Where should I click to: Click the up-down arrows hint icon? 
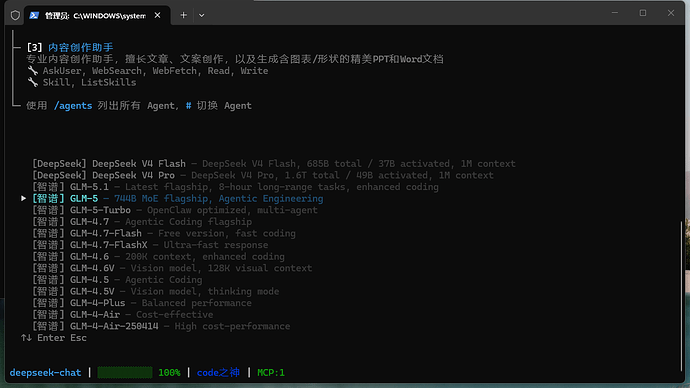pyautogui.click(x=26, y=338)
